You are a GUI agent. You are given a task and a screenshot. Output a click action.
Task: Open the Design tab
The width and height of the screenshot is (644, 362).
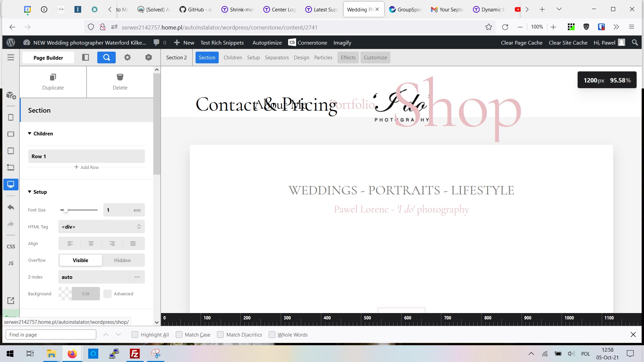coord(301,57)
